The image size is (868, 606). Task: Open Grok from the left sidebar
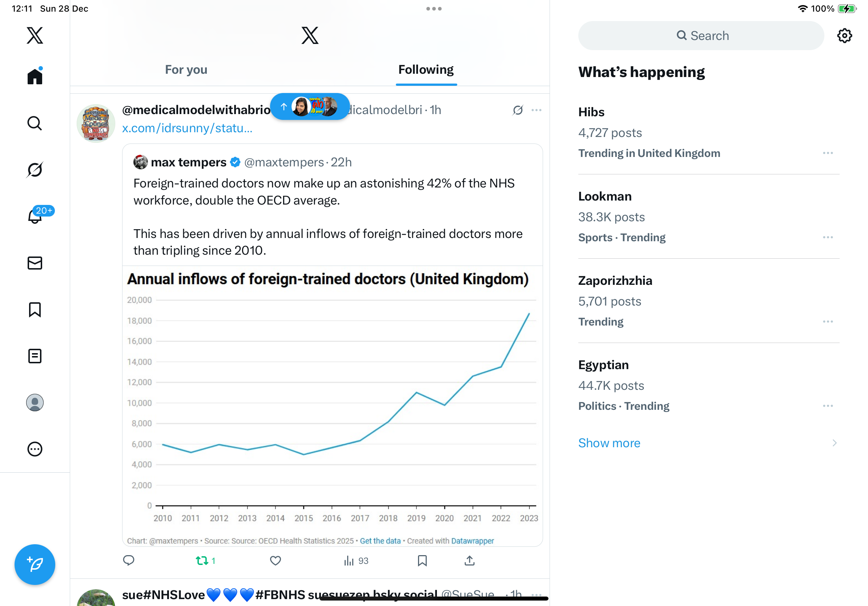tap(35, 170)
